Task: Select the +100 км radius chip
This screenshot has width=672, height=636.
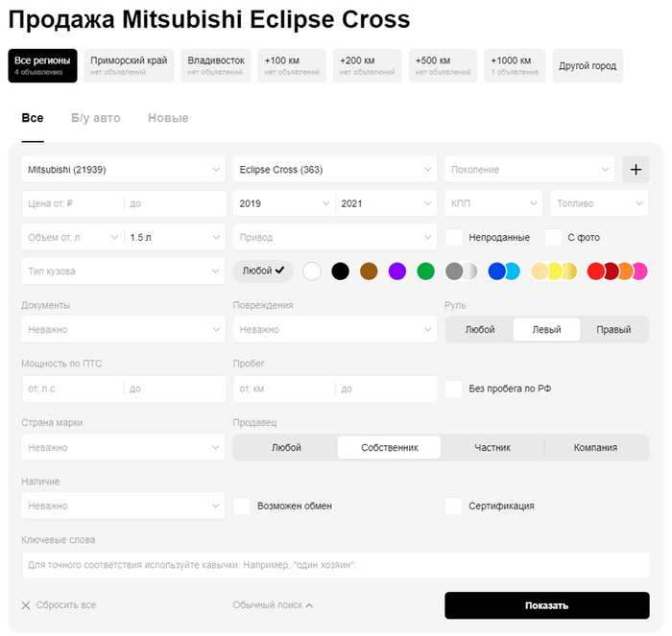Action: point(292,65)
